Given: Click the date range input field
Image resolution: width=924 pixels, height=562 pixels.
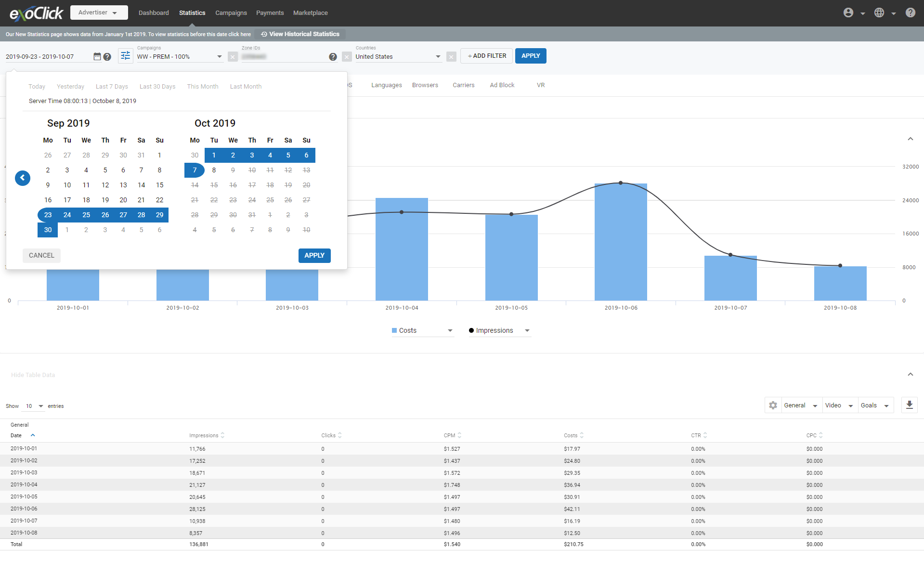Looking at the screenshot, I should (48, 57).
